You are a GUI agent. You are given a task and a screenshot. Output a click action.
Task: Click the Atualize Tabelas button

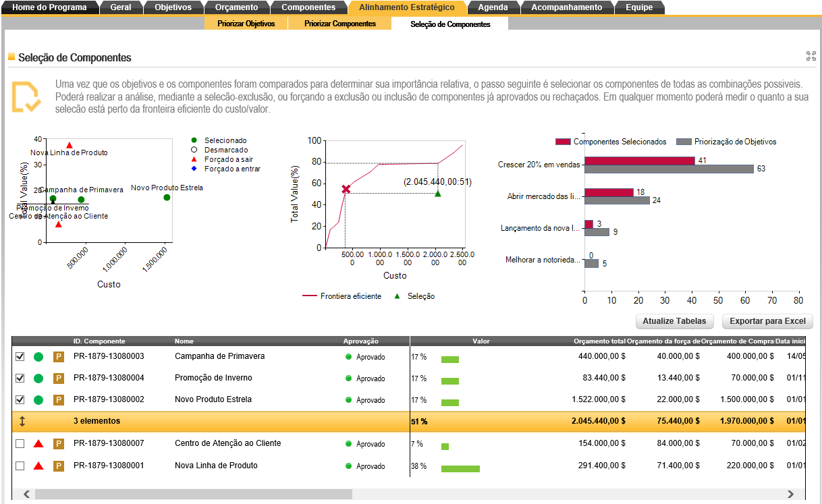click(674, 321)
